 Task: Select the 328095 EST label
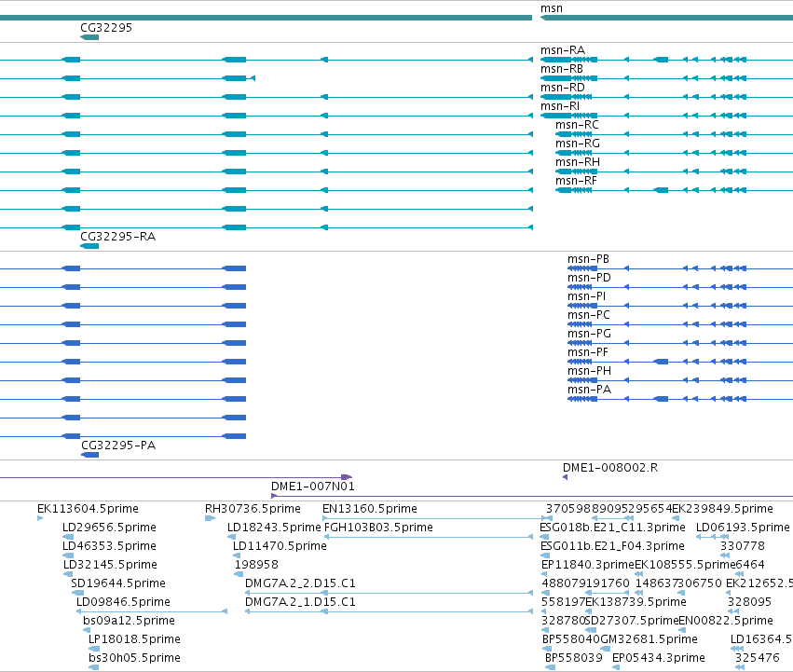(749, 602)
